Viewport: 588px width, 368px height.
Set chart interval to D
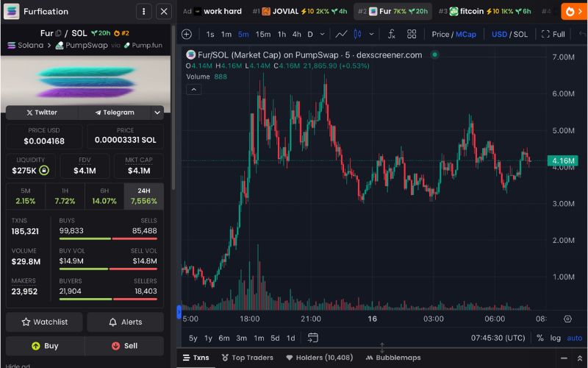point(310,34)
